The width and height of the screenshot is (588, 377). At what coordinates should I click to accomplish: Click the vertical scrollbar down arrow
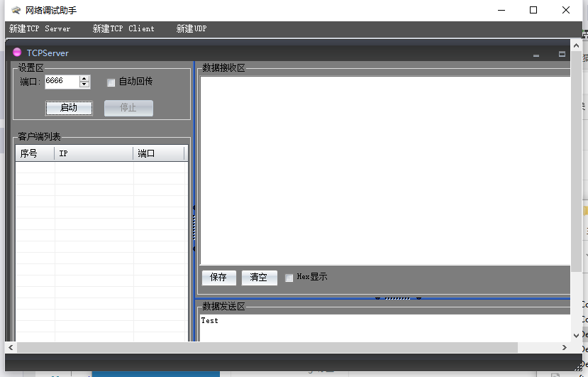pyautogui.click(x=575, y=334)
